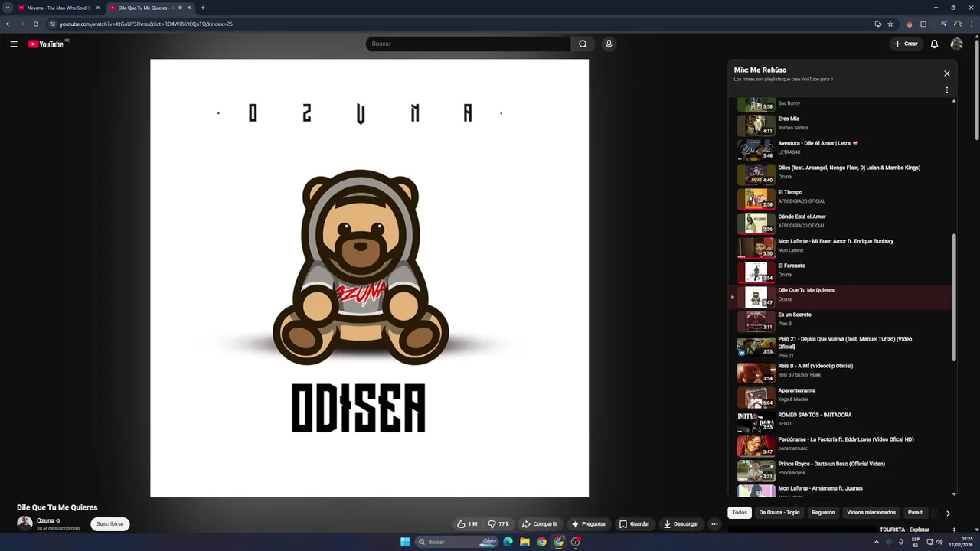
Task: Open the Ozuna channel name link
Action: click(x=45, y=520)
